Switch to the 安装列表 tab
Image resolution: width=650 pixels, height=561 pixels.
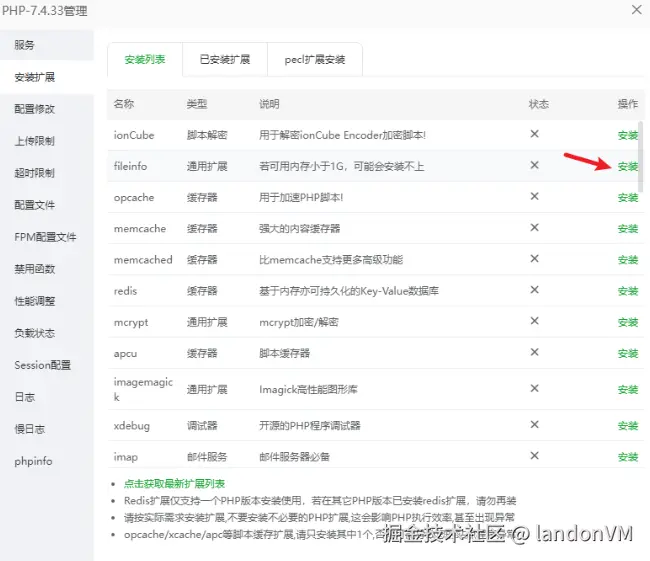(145, 60)
